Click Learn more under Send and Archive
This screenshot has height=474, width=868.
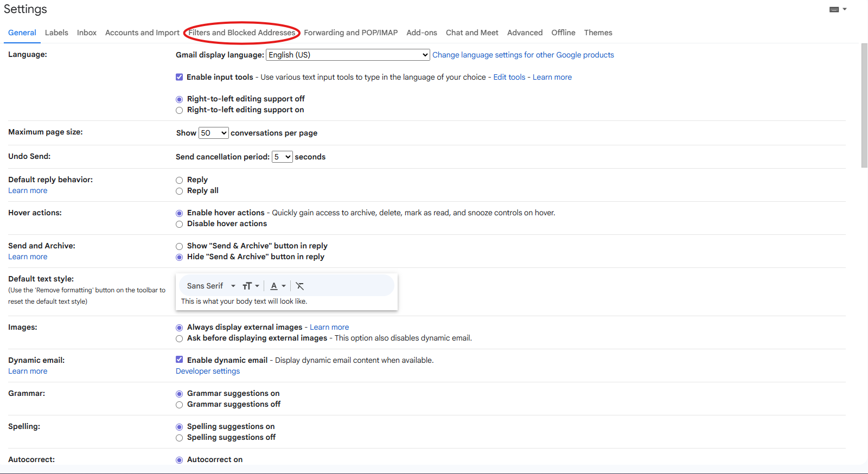[28, 257]
